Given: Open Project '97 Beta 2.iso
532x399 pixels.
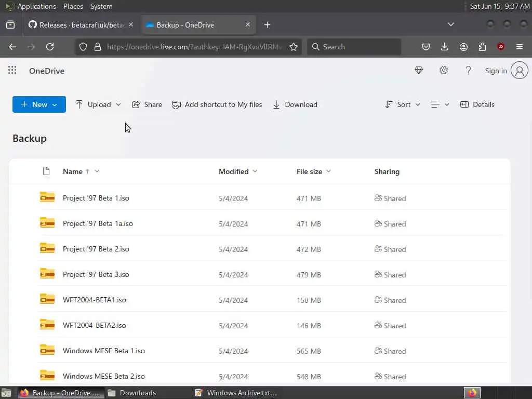Looking at the screenshot, I should tap(96, 249).
